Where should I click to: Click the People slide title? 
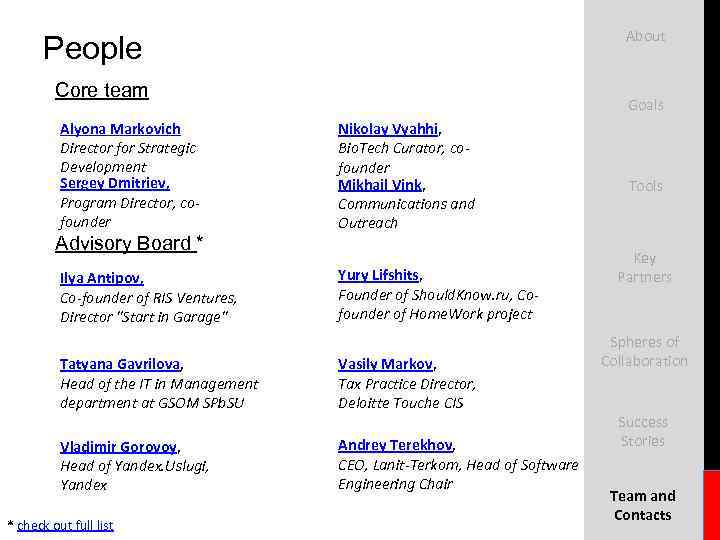92,48
